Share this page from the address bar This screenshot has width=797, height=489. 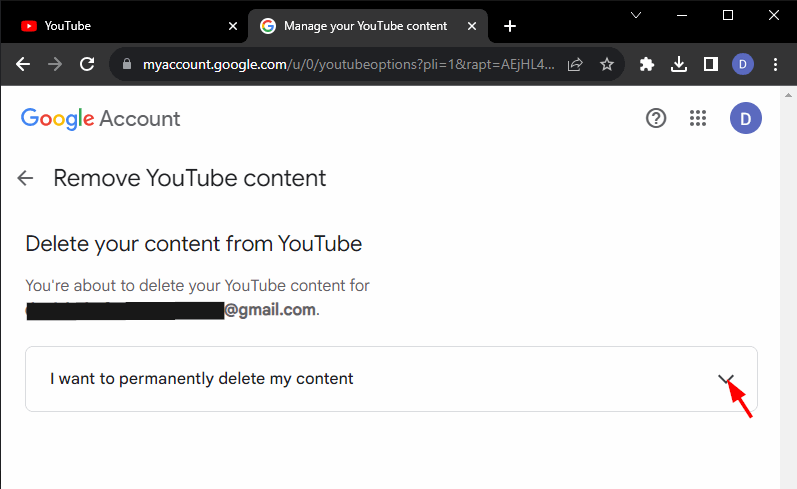575,64
